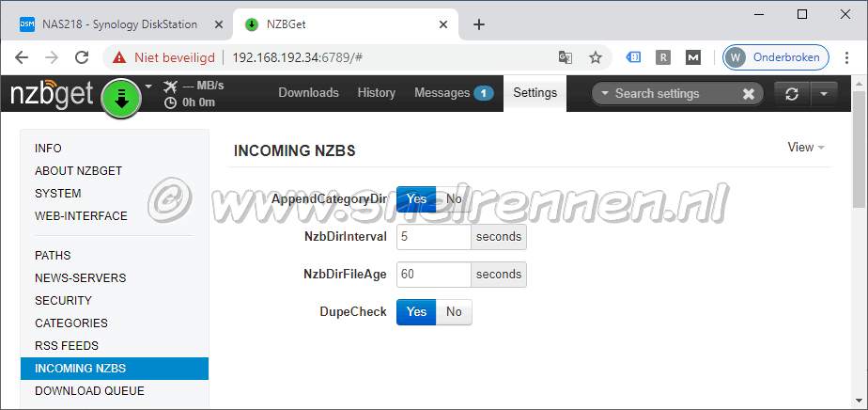Click the seconds unit after NzbDirFileAge
This screenshot has height=410, width=868.
(x=499, y=275)
